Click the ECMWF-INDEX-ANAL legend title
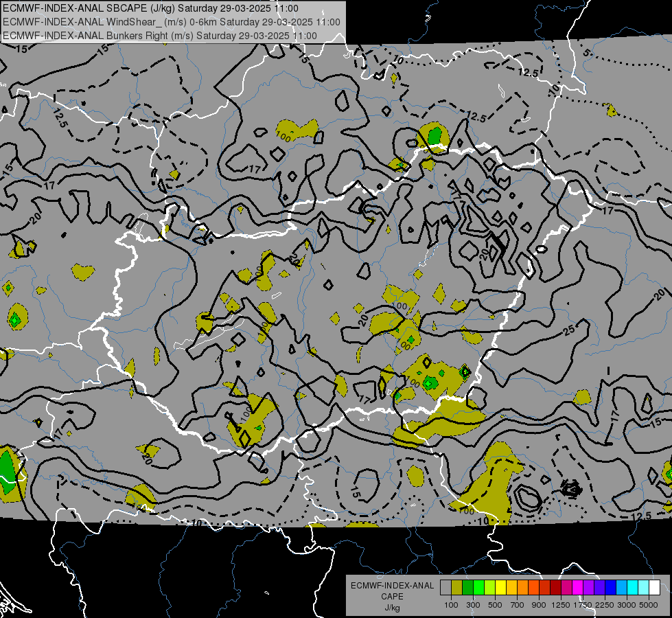The image size is (672, 618). tap(392, 586)
